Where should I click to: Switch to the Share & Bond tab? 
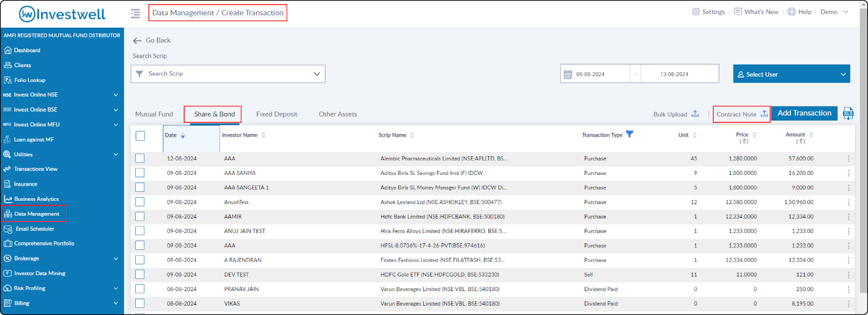(214, 114)
